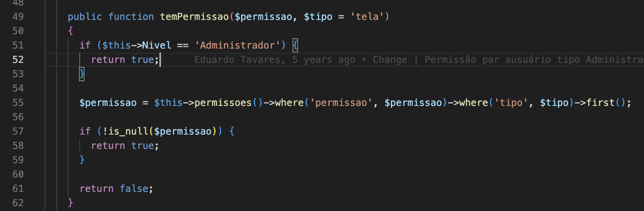Click line number 62 in the gutter
The image size is (644, 211).
click(x=18, y=203)
